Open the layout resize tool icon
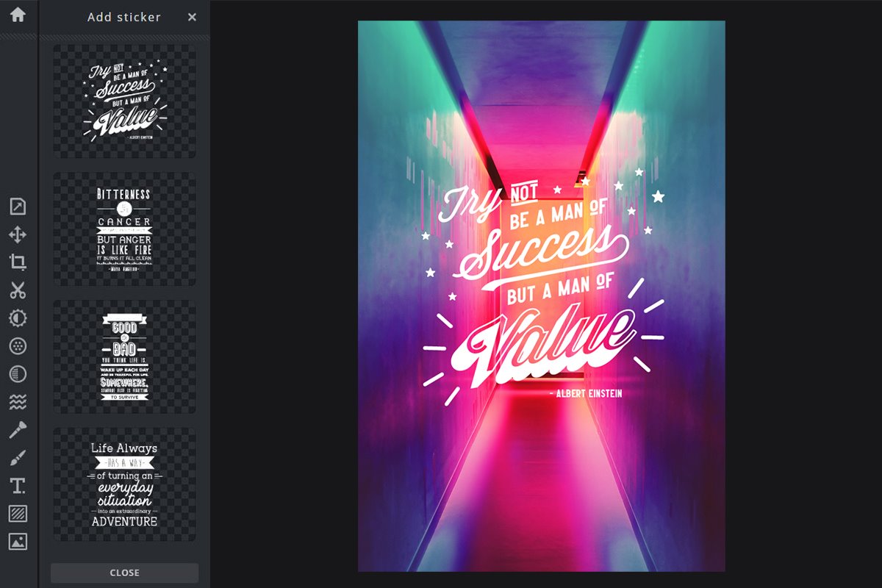Viewport: 882px width, 588px height. tap(18, 207)
